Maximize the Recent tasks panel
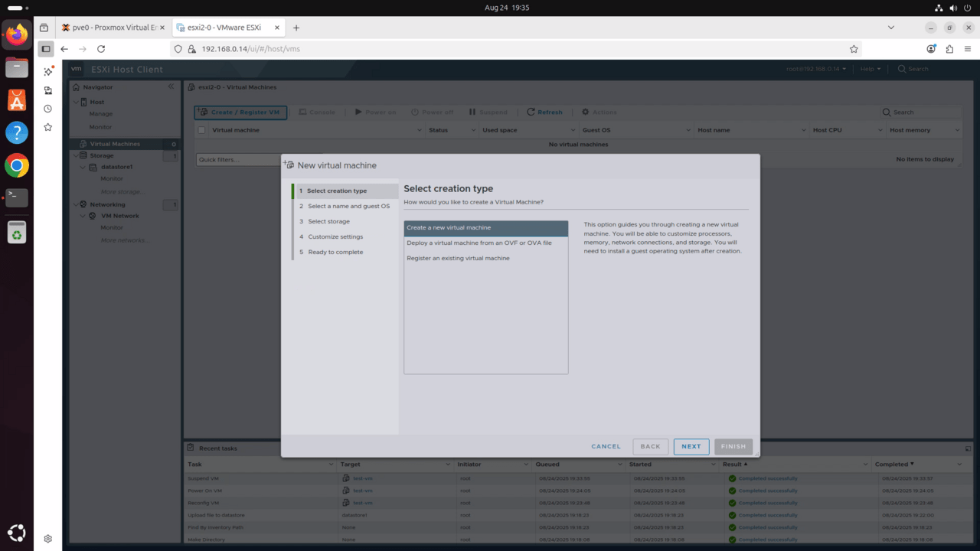This screenshot has height=551, width=980. pyautogui.click(x=968, y=448)
